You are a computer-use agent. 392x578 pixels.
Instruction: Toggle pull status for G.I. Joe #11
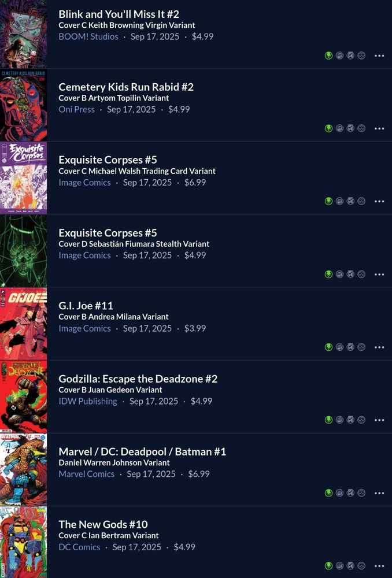(328, 347)
